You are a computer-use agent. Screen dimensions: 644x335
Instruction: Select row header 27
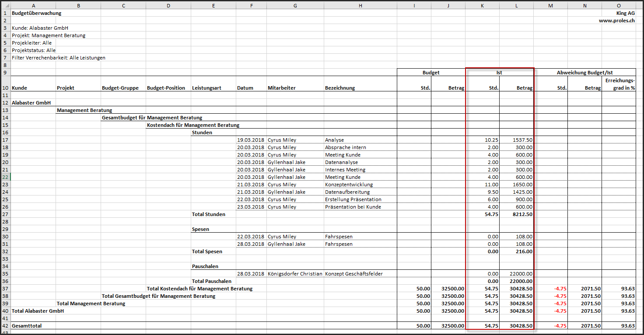pos(5,214)
